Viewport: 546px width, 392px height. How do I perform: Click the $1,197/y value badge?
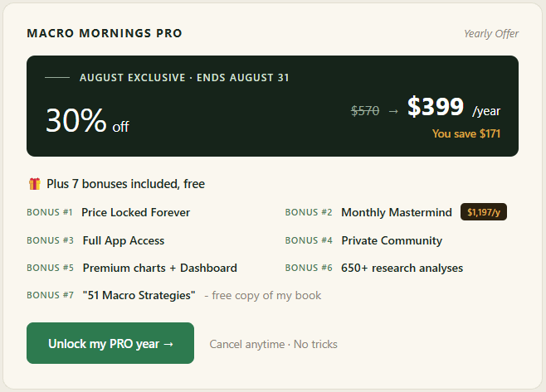pos(483,212)
